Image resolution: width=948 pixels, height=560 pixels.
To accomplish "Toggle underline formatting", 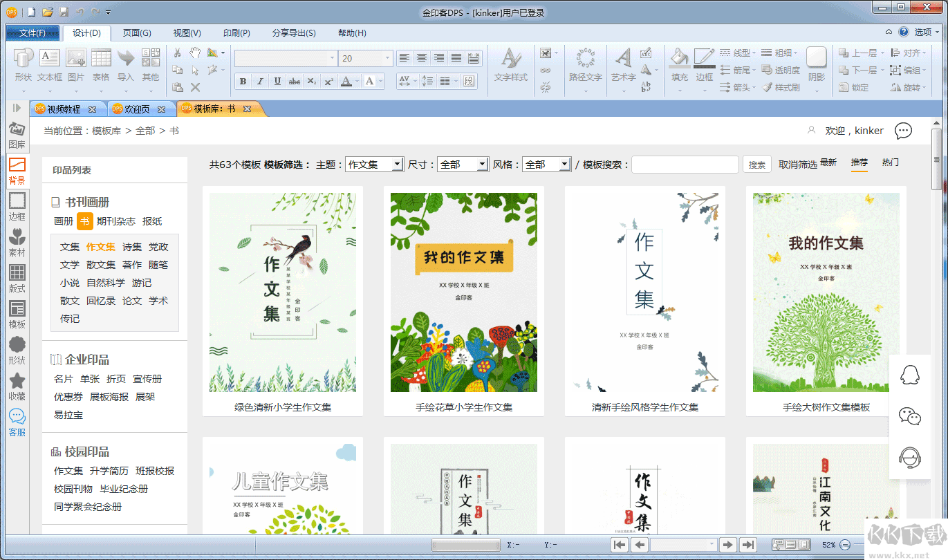I will 277,81.
